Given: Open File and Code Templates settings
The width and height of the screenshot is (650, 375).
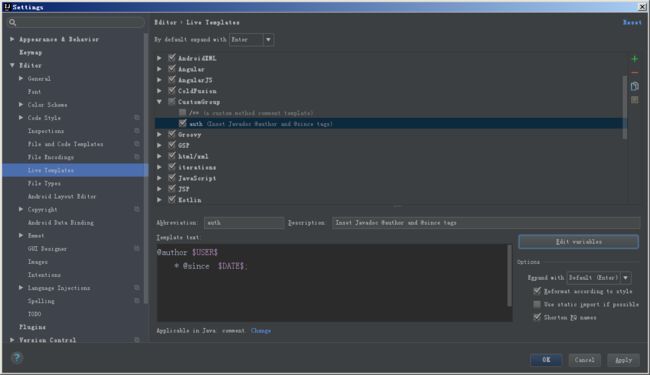Looking at the screenshot, I should click(x=65, y=144).
